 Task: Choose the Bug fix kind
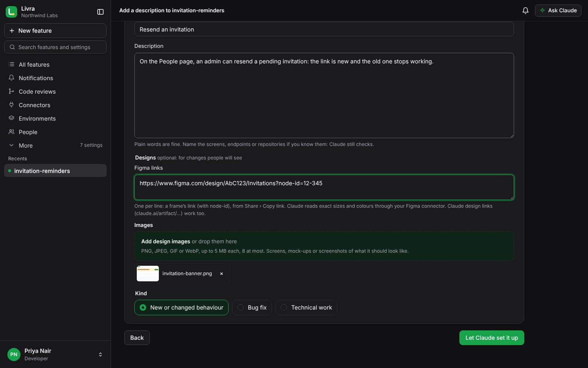click(x=252, y=307)
